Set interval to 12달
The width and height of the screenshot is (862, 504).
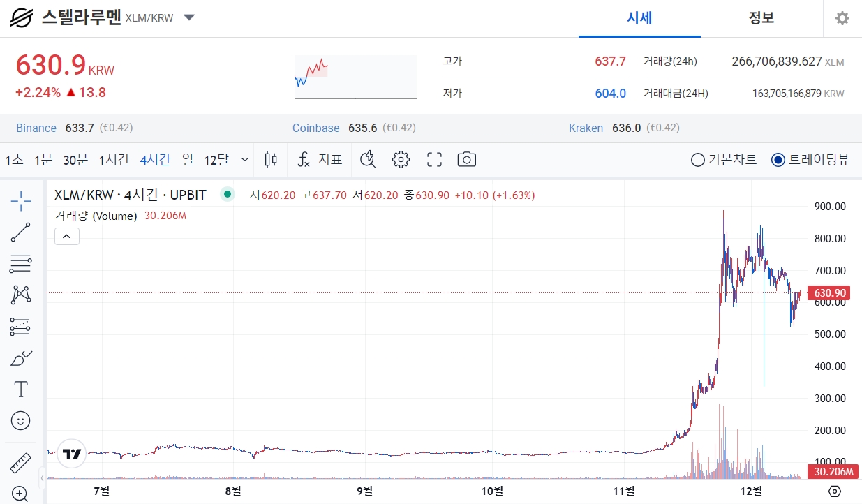[216, 160]
